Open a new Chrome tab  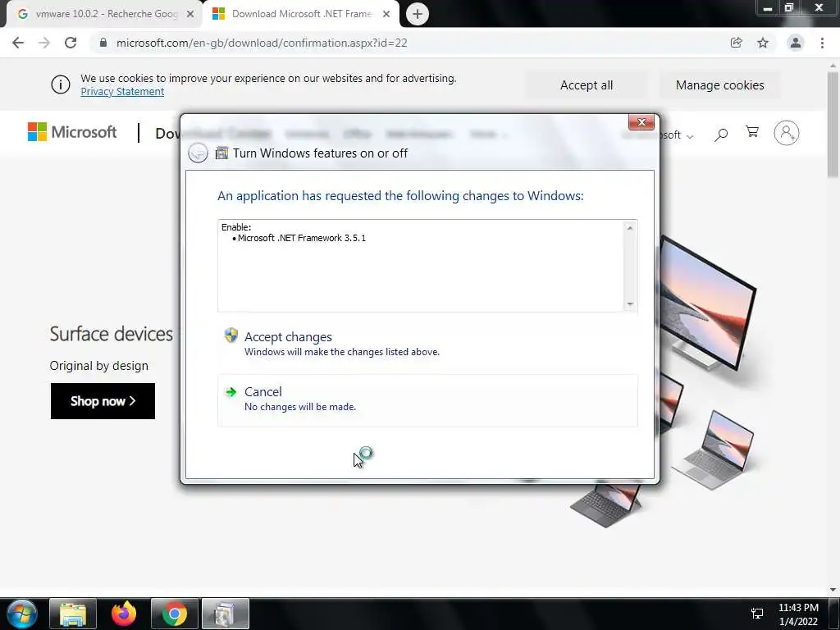click(418, 14)
